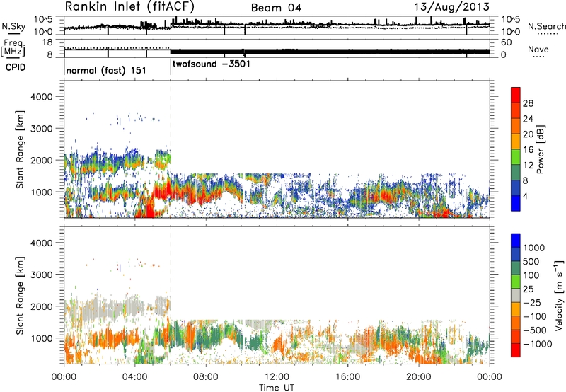Pick the light green 12–16 dB power segment
The width and height of the screenshot is (566, 392).
click(516, 157)
